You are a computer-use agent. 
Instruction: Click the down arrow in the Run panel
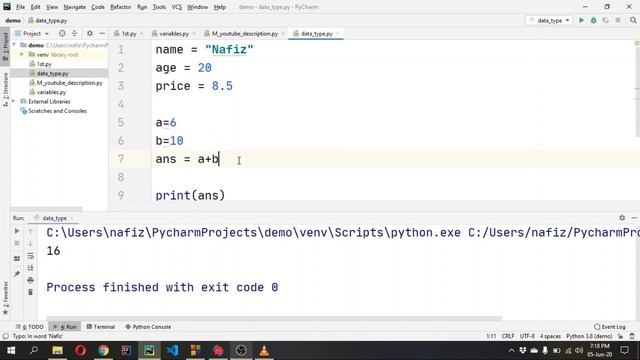pos(30,243)
